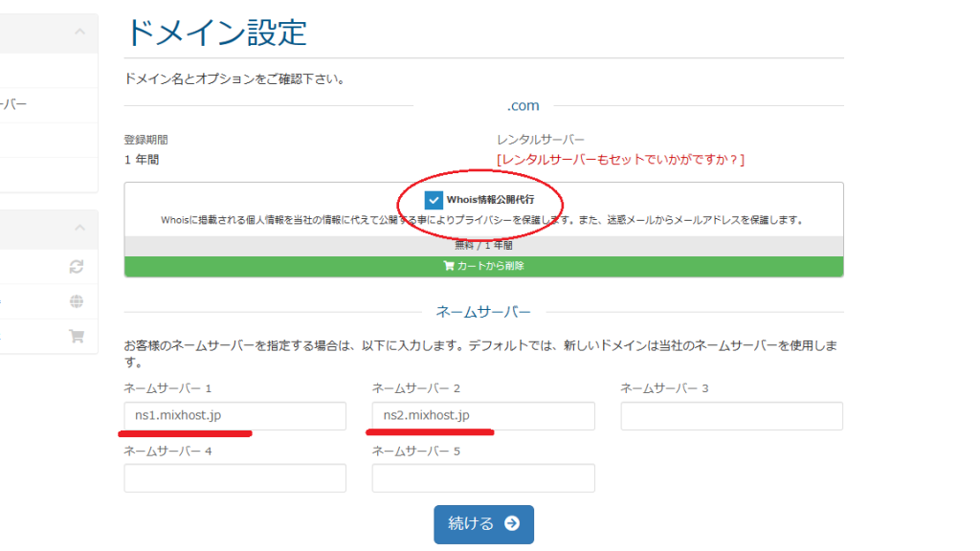The width and height of the screenshot is (980, 551).
Task: Click into the ネームサーバー 5 field
Action: coord(483,477)
